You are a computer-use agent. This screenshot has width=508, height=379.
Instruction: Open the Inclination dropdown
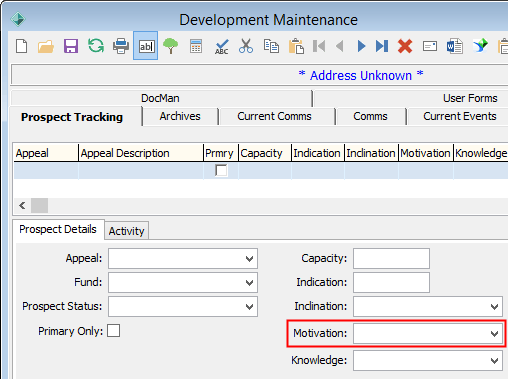[x=494, y=306]
